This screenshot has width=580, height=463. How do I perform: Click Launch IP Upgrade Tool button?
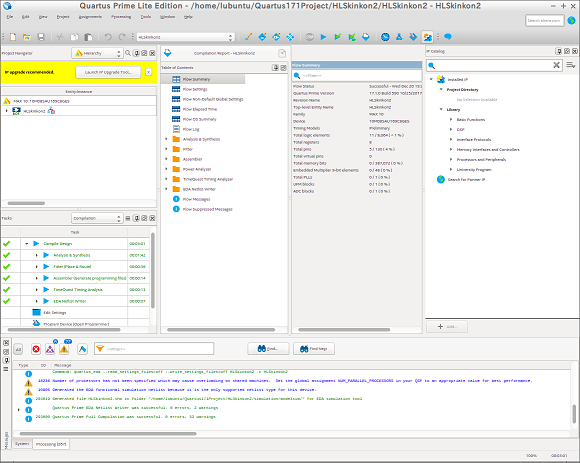pyautogui.click(x=108, y=72)
